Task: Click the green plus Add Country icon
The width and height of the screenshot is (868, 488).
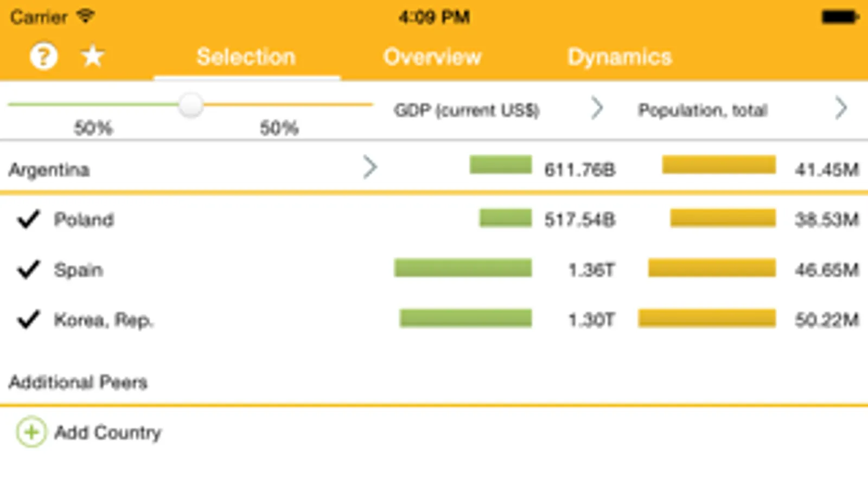Action: [31, 432]
